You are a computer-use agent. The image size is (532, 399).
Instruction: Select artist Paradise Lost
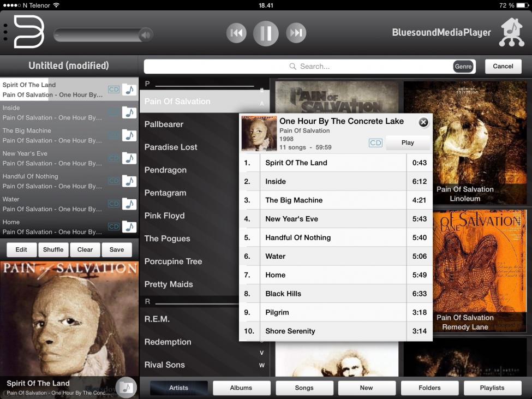pyautogui.click(x=189, y=147)
